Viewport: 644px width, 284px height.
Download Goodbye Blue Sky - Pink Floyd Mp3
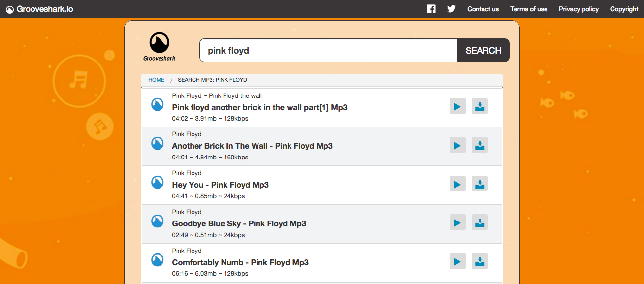[480, 222]
